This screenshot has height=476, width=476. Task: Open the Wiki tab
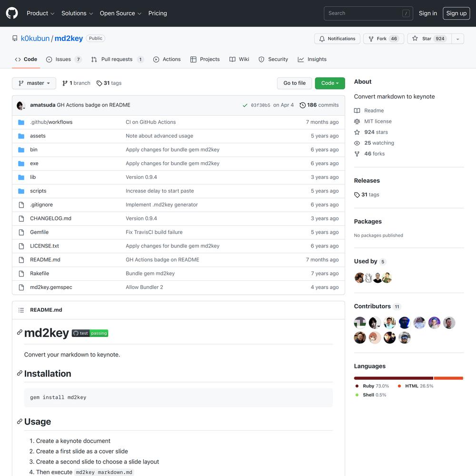[x=239, y=59]
